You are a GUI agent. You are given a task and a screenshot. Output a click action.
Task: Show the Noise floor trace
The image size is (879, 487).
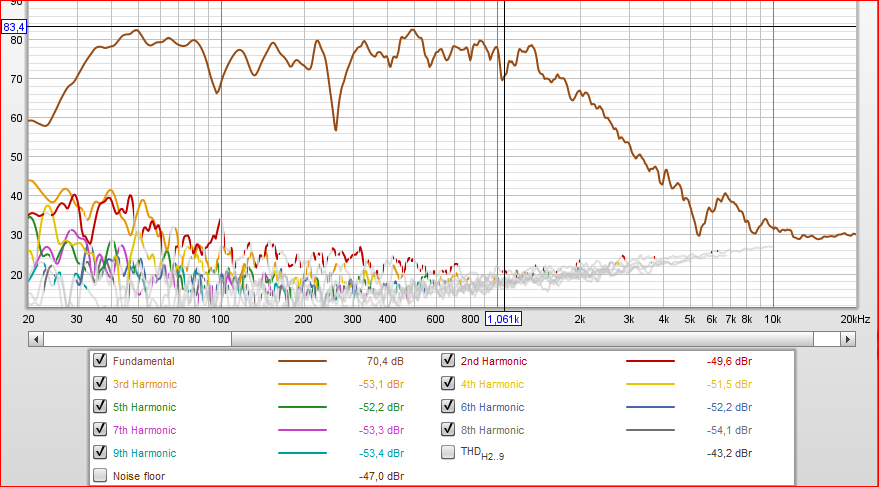(100, 476)
